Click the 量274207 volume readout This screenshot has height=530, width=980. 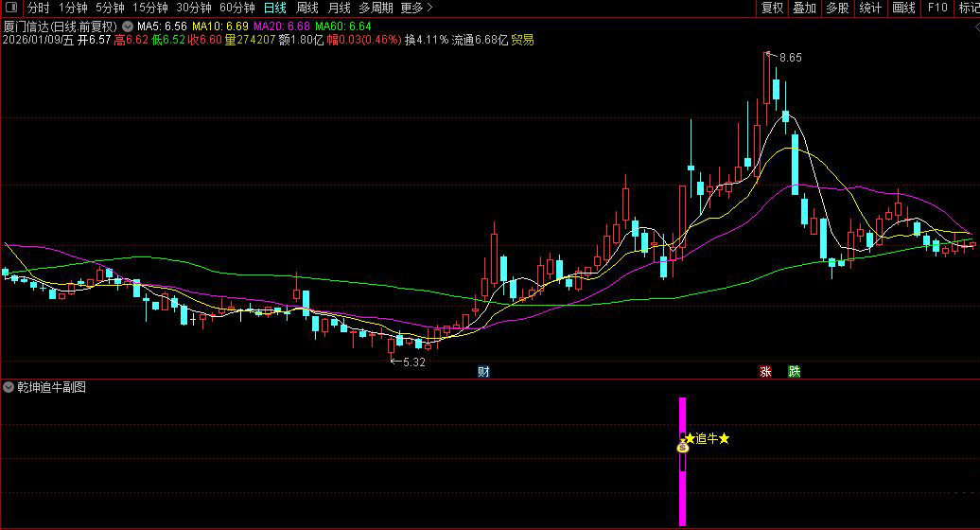[x=250, y=40]
